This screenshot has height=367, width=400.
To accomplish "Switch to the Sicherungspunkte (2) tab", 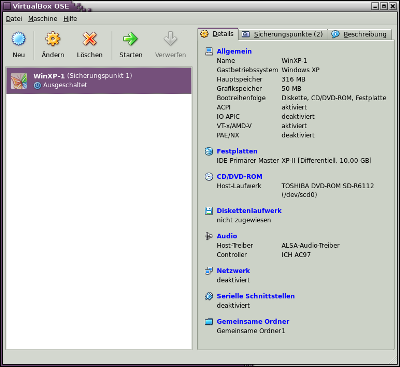I will tap(283, 34).
